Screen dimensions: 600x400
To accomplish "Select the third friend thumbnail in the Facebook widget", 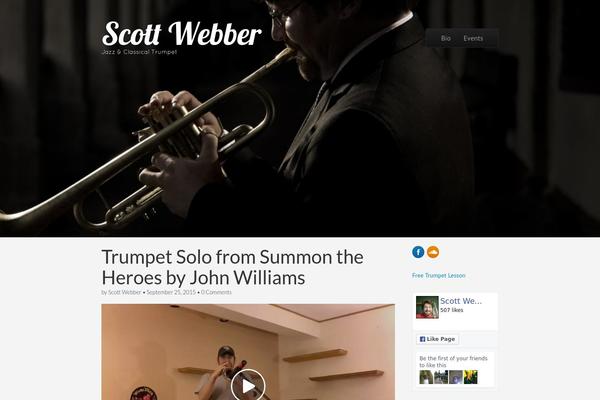I will (456, 377).
